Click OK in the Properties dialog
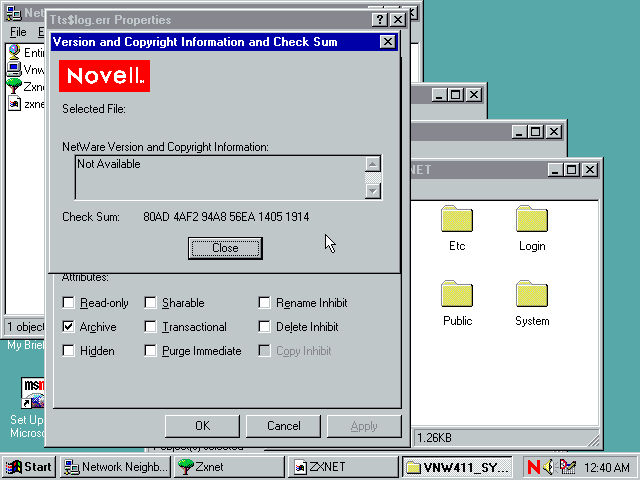 click(202, 426)
